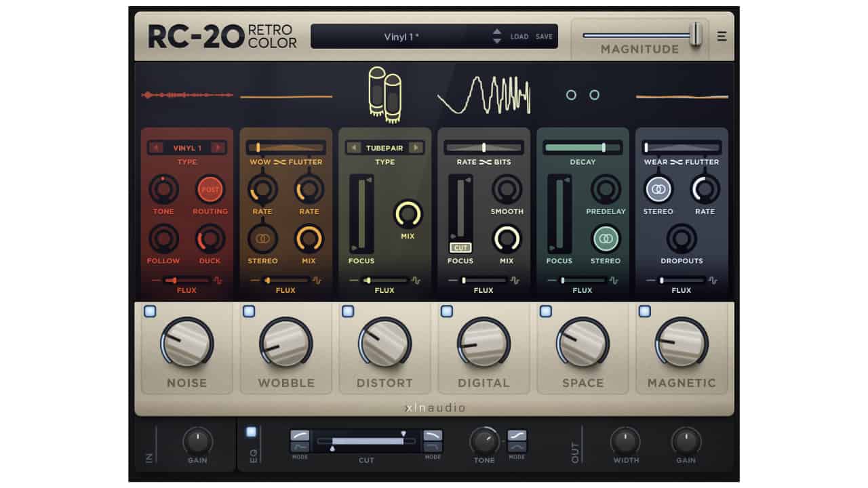The height and width of the screenshot is (488, 868).
Task: Click the Dropouts knob in Magnetic module
Action: [682, 239]
